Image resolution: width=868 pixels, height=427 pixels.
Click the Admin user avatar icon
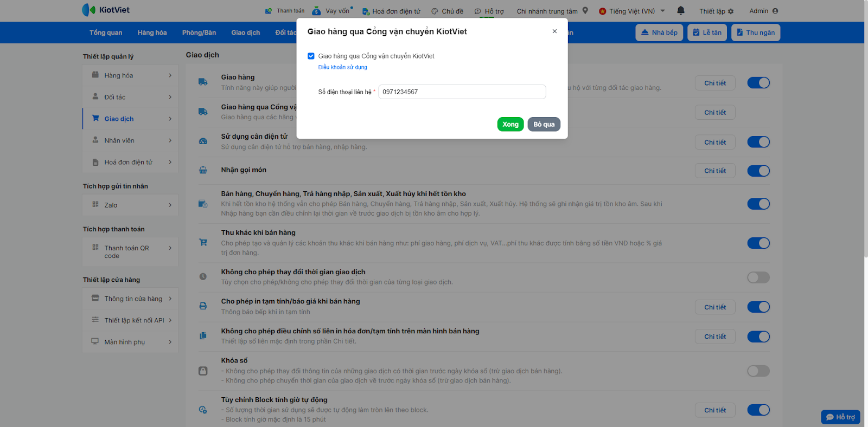tap(775, 11)
